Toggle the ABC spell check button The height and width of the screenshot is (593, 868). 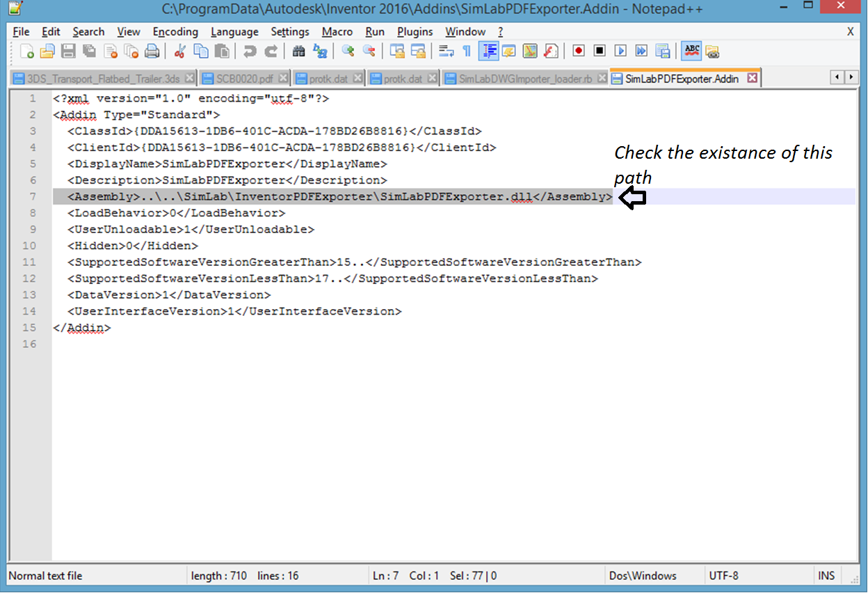[x=691, y=51]
